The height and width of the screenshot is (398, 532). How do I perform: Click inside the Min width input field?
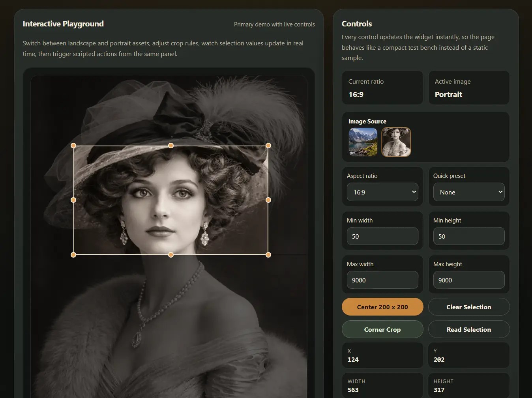382,236
